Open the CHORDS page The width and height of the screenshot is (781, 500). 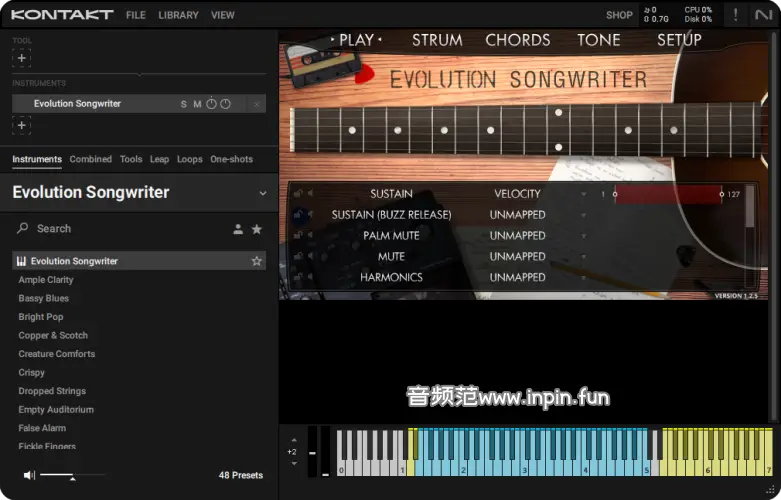517,40
